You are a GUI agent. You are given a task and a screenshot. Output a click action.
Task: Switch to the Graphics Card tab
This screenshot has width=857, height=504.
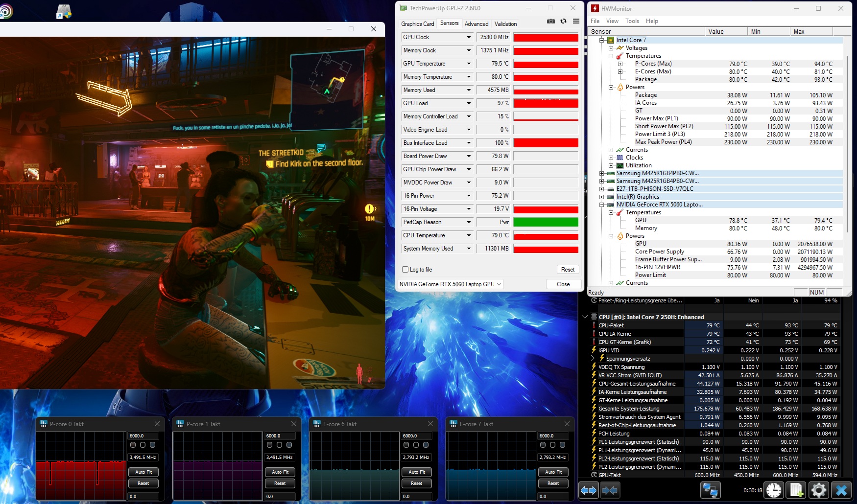click(x=417, y=24)
